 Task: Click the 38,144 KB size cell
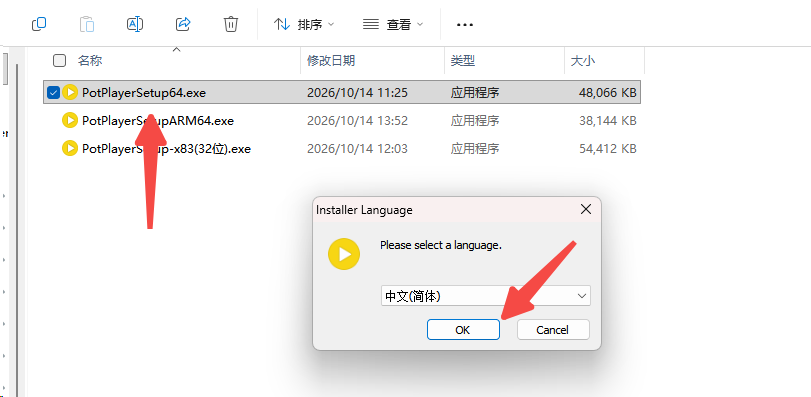tap(608, 120)
